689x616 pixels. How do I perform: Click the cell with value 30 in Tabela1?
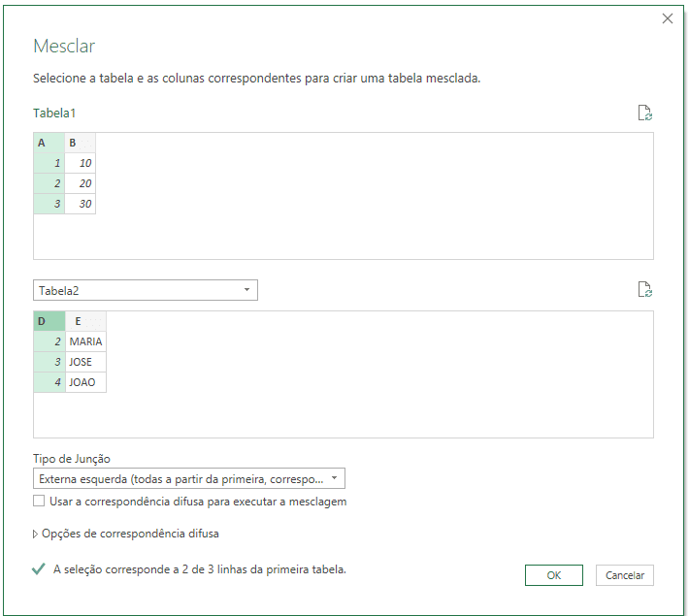[x=80, y=204]
